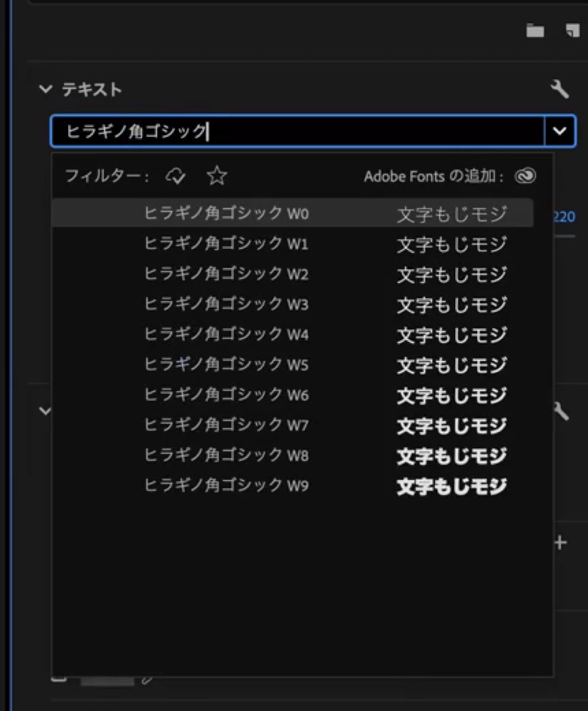The width and height of the screenshot is (588, 711).
Task: Select ヒラギノ角ゴシック W5 font
Action: point(293,364)
